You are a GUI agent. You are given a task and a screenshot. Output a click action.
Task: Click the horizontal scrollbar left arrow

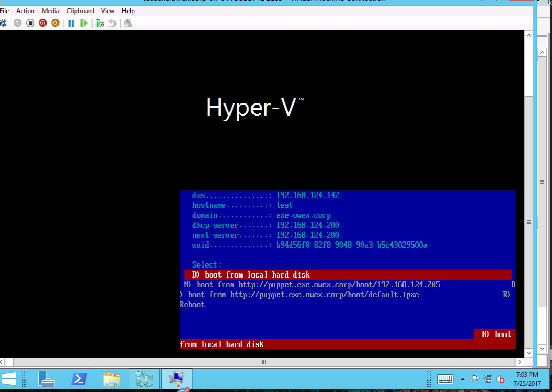click(x=1, y=362)
